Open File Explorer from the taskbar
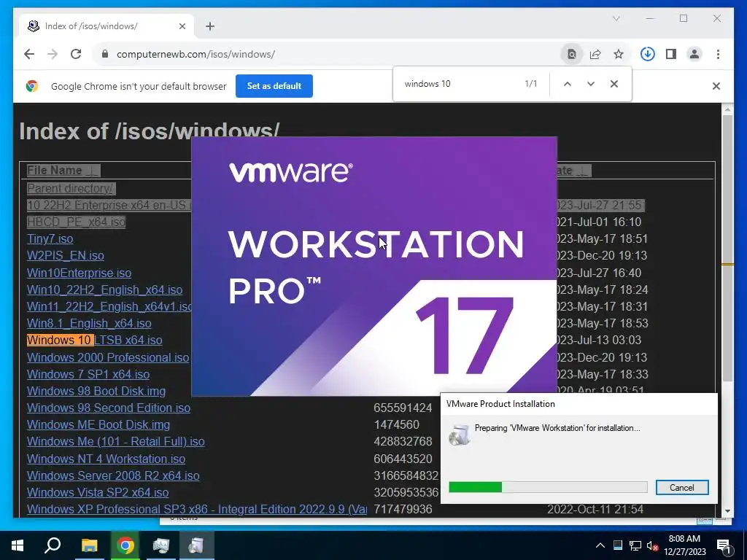 89,545
